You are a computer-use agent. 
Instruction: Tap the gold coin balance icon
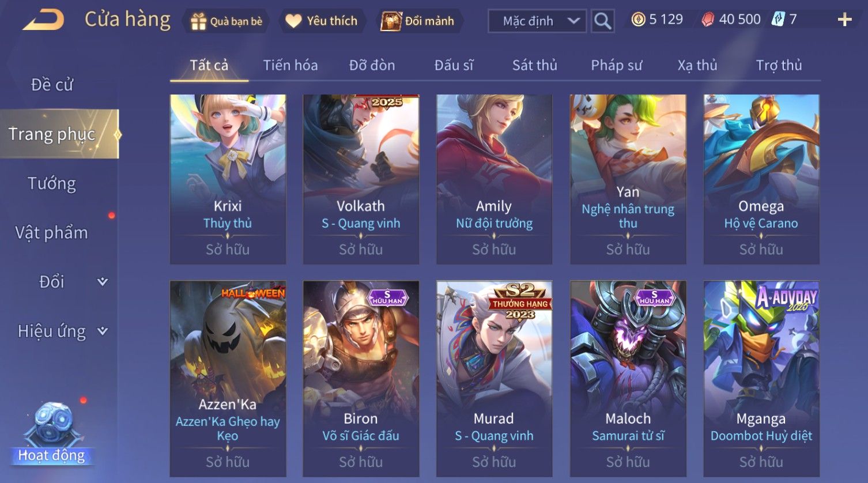pyautogui.click(x=638, y=20)
